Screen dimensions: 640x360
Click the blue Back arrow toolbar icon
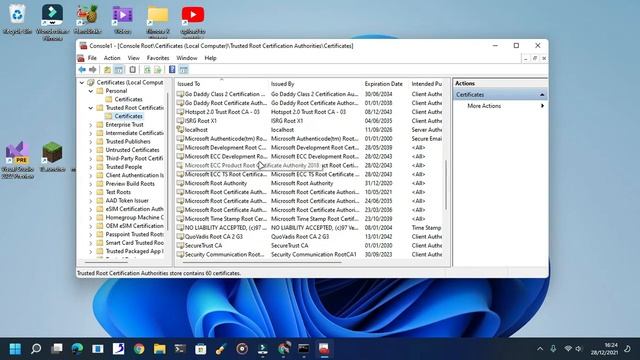click(82, 70)
